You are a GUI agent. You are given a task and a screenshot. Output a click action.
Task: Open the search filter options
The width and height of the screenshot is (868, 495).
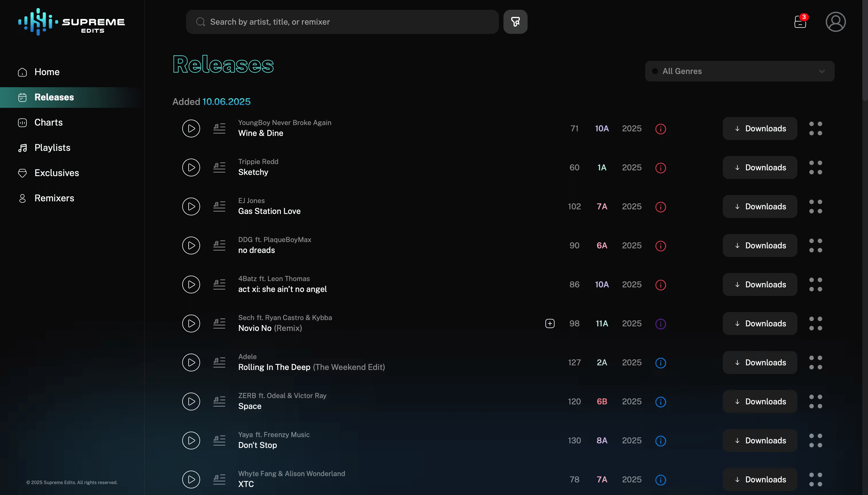click(515, 22)
